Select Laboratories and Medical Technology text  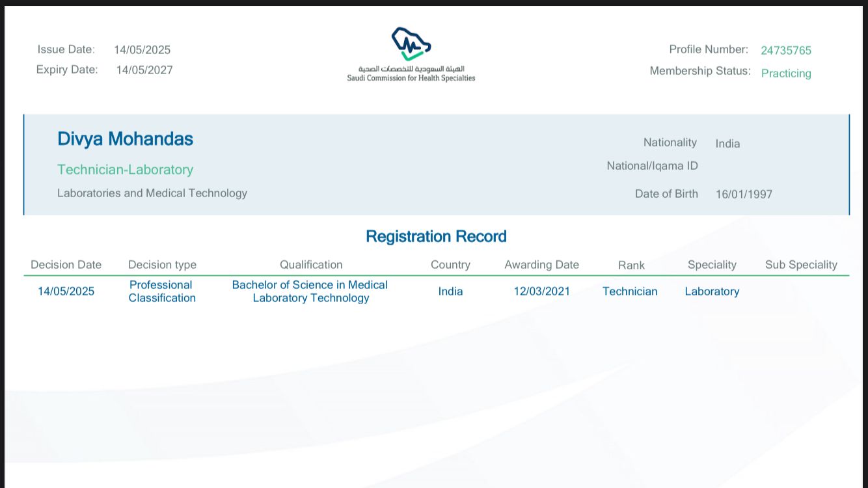pos(152,193)
